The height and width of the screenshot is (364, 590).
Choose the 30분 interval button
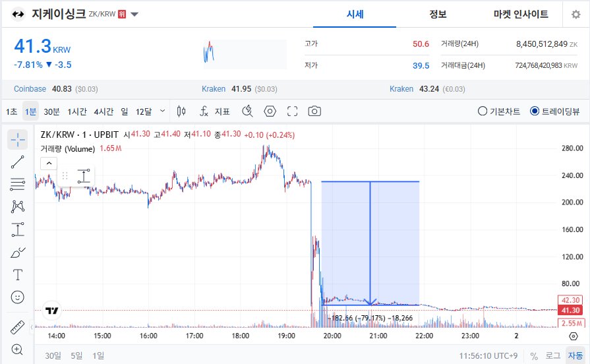click(x=51, y=111)
